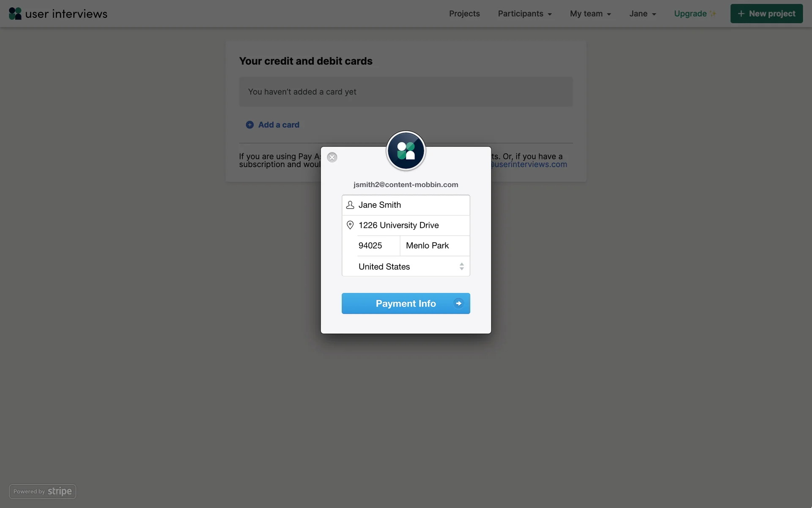Click the arrow icon on Payment Info button

coord(458,303)
